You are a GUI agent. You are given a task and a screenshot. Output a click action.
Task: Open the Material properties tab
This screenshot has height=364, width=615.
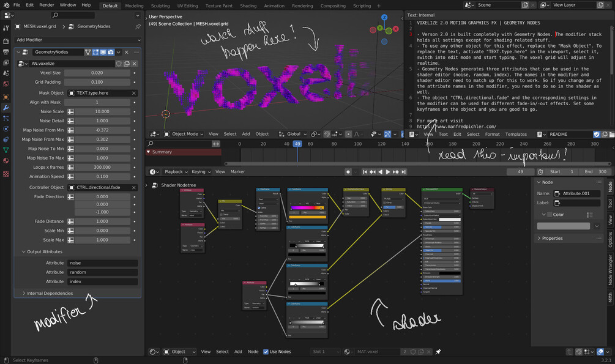pos(6,160)
